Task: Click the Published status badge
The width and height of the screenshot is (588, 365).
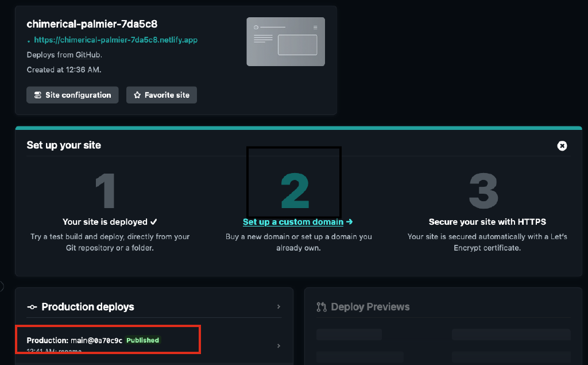Action: click(142, 340)
